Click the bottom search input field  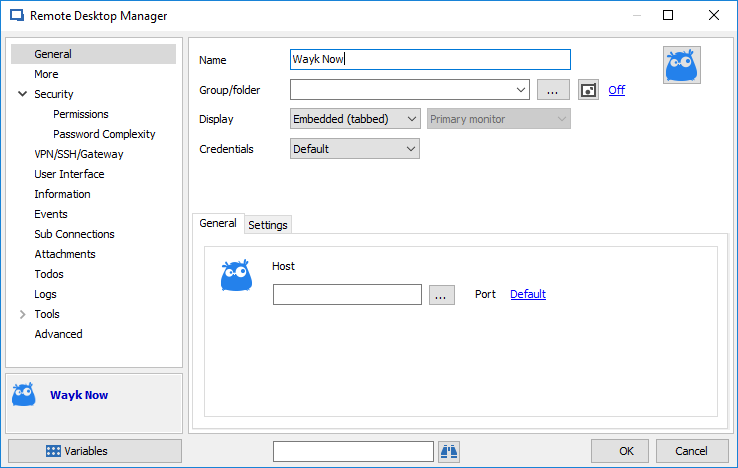353,452
